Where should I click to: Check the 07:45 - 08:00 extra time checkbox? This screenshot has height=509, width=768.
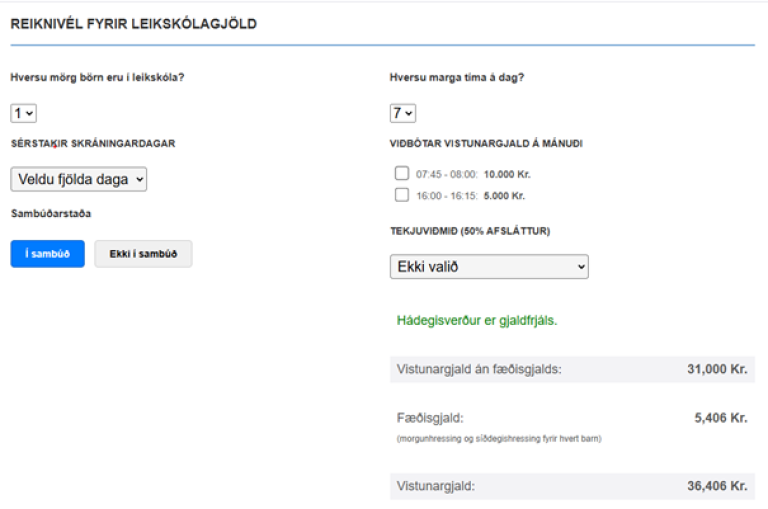click(x=402, y=173)
